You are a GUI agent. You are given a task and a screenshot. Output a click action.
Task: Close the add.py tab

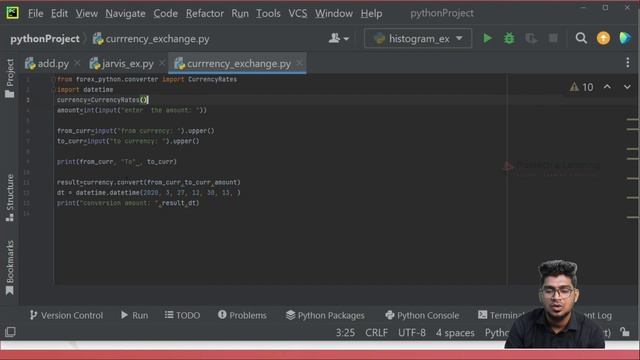pos(77,63)
